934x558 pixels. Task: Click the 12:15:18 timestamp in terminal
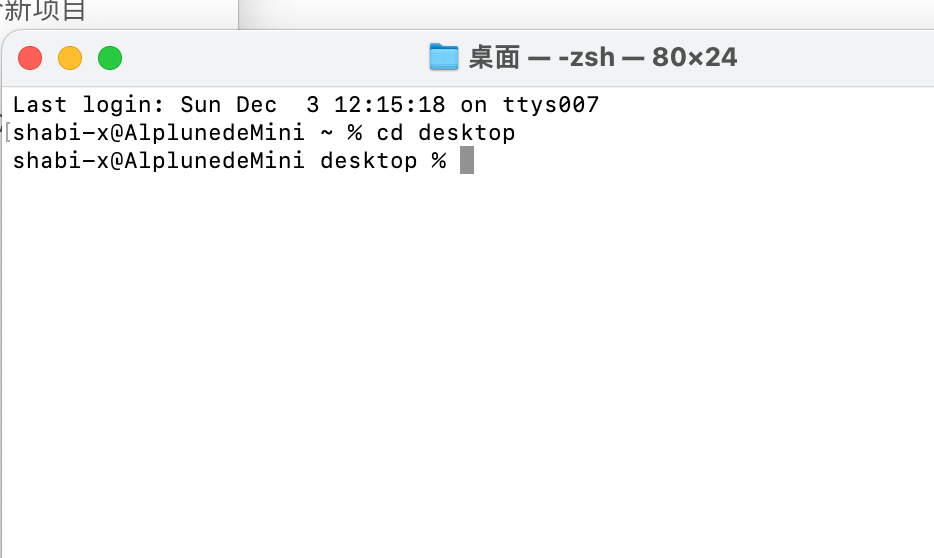pos(389,105)
